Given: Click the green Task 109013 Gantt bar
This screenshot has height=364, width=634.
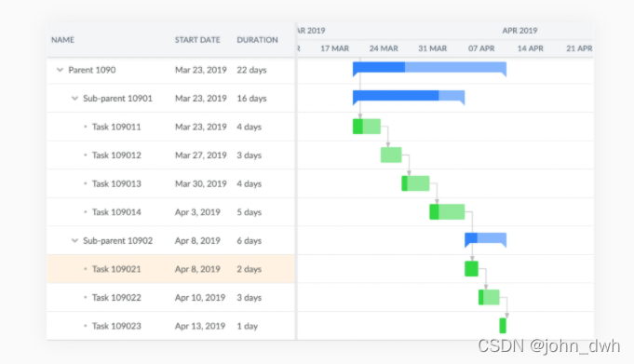Looking at the screenshot, I should click(x=415, y=183).
